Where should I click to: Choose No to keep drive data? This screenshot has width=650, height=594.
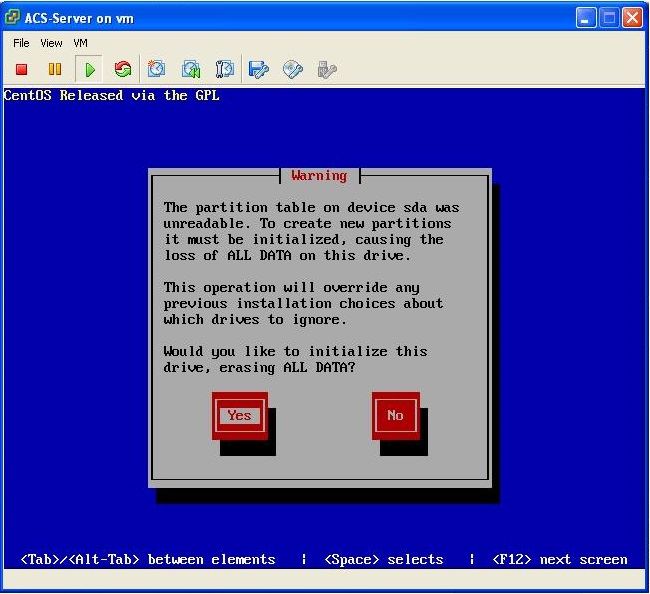[395, 415]
